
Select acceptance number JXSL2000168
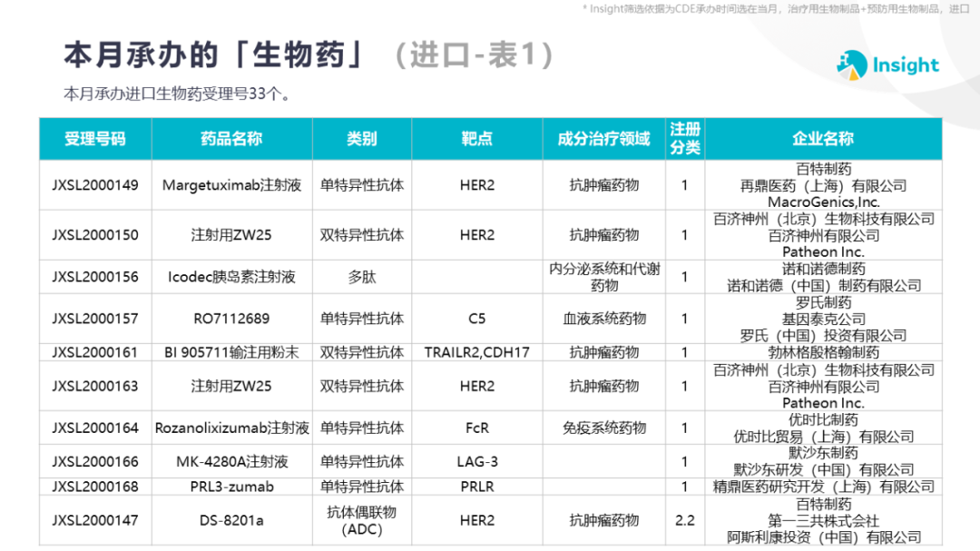coord(95,487)
